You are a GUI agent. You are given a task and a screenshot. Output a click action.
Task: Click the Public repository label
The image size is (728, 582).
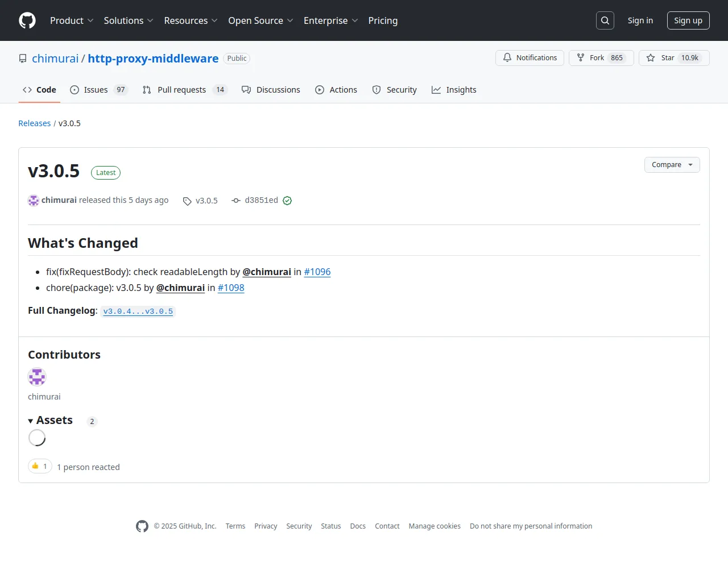(x=237, y=59)
